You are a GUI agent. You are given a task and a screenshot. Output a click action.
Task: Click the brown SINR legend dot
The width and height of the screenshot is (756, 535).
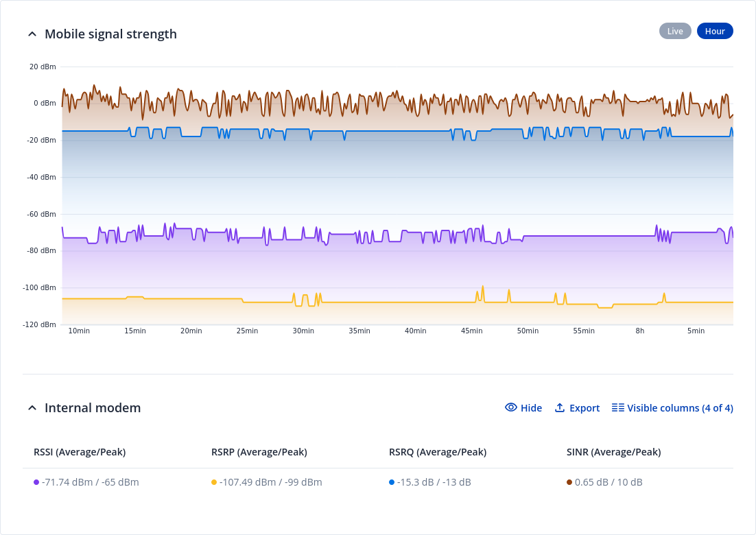pos(569,482)
